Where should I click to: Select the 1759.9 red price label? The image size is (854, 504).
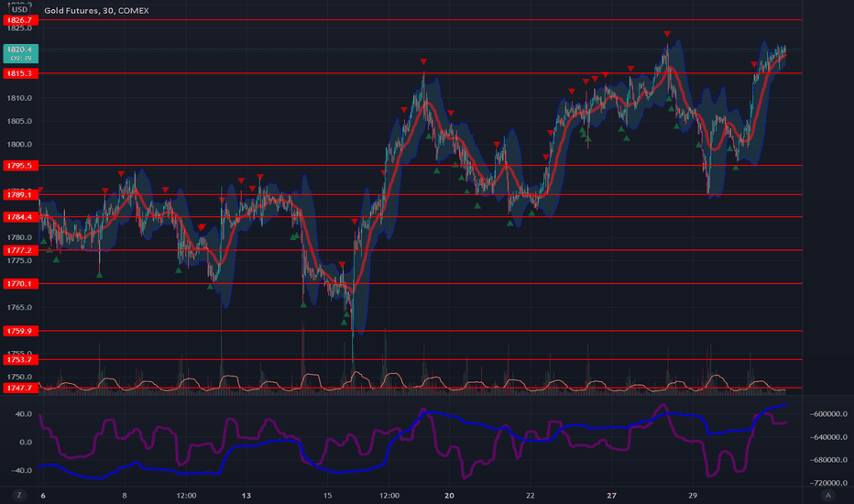point(21,331)
